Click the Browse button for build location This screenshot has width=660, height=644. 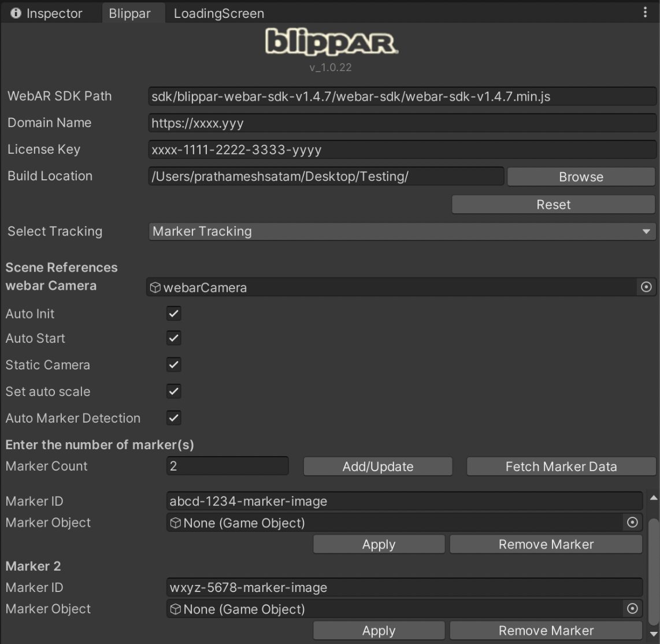(581, 177)
